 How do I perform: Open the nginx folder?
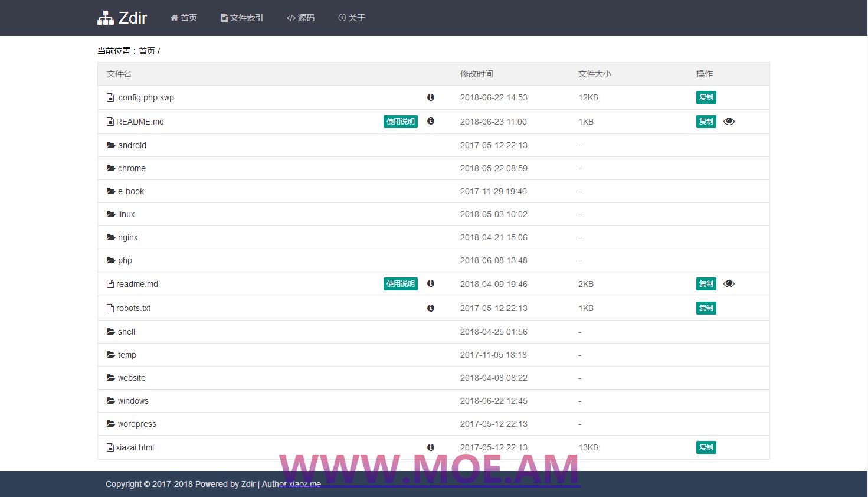(x=128, y=237)
